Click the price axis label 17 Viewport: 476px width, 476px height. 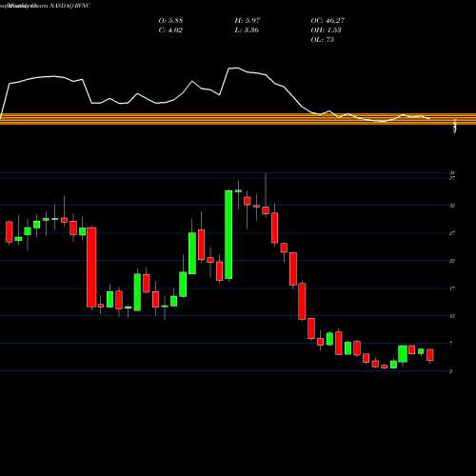(x=452, y=288)
